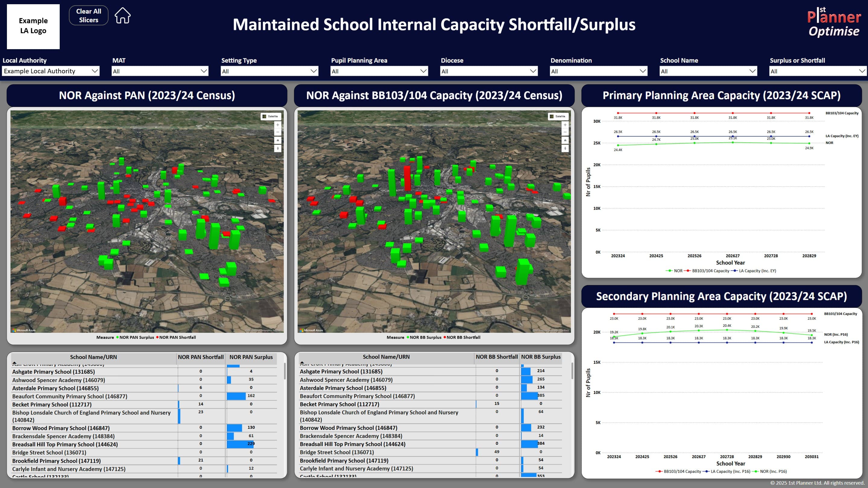
Task: Zoom out on the NOR Against PAN map
Action: (x=278, y=132)
